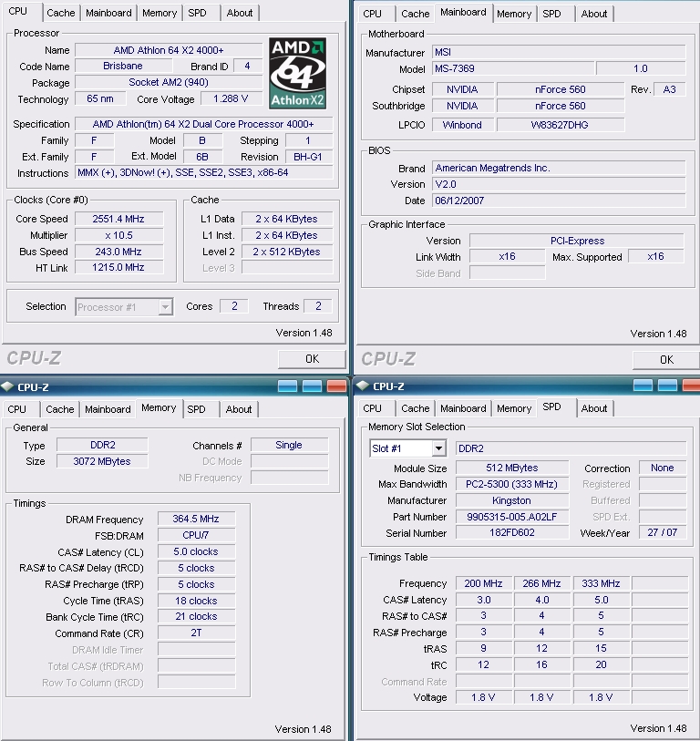Click OK in the CPU tab window
The height and width of the screenshot is (741, 700).
312,359
